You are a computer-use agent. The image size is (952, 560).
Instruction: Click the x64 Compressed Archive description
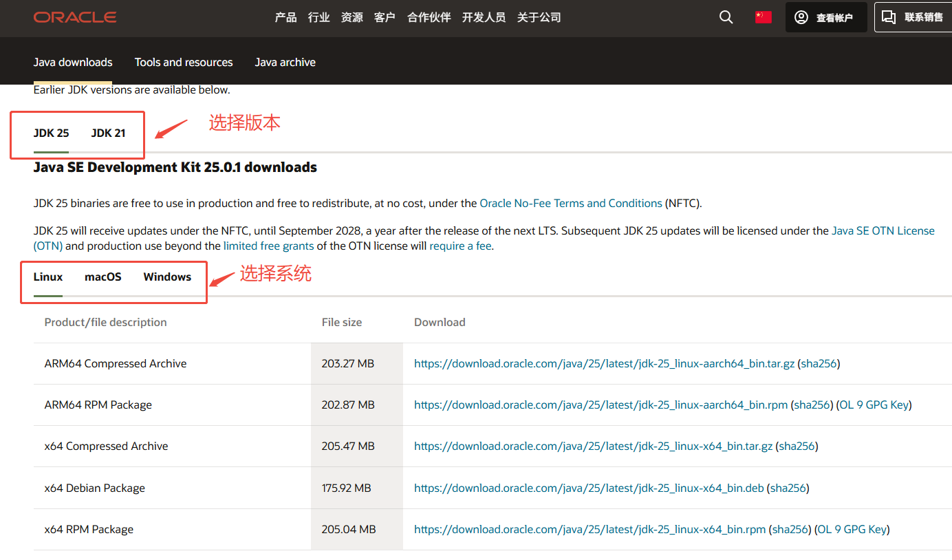(107, 446)
